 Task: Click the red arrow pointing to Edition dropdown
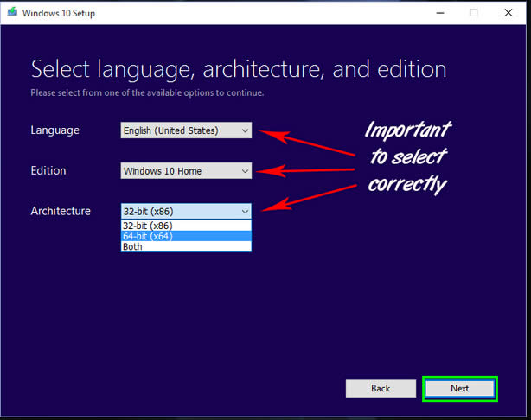[x=307, y=168]
